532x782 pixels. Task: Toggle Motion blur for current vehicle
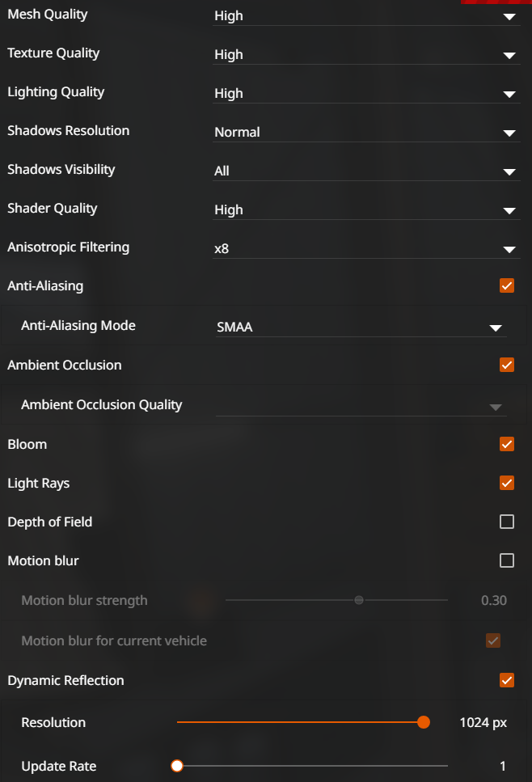493,640
